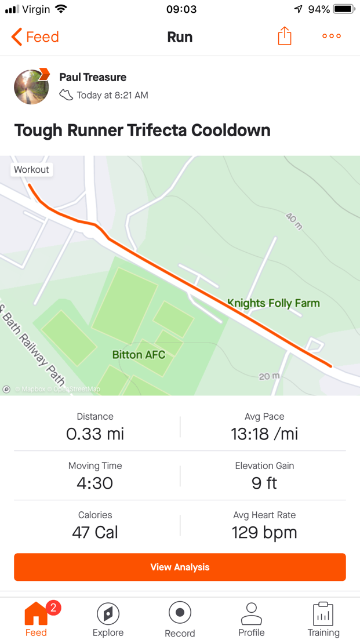Select the Avg Heart Rate 129 bpm stat

pos(264,525)
